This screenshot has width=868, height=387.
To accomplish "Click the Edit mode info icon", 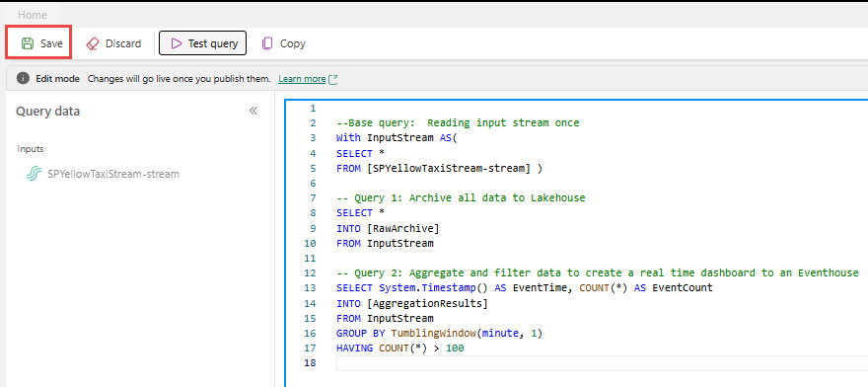I will click(x=23, y=79).
